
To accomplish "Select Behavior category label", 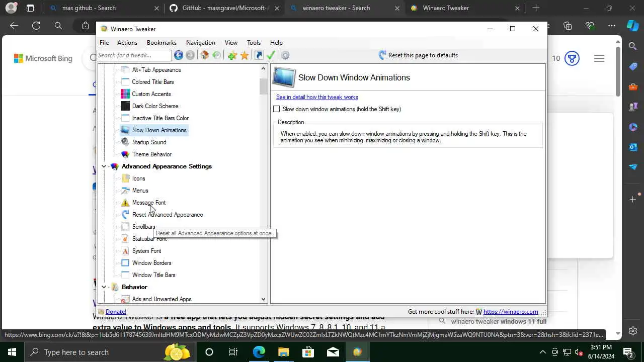I will 134,287.
